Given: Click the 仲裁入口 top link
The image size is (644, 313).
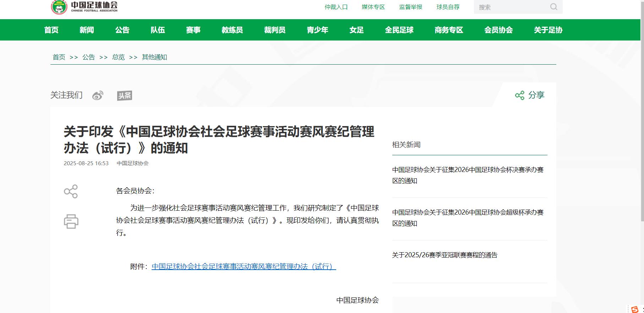Looking at the screenshot, I should click(x=336, y=7).
